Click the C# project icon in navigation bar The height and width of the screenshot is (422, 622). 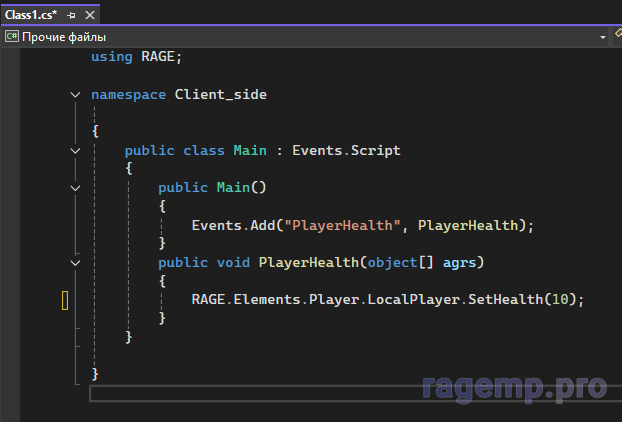point(12,36)
